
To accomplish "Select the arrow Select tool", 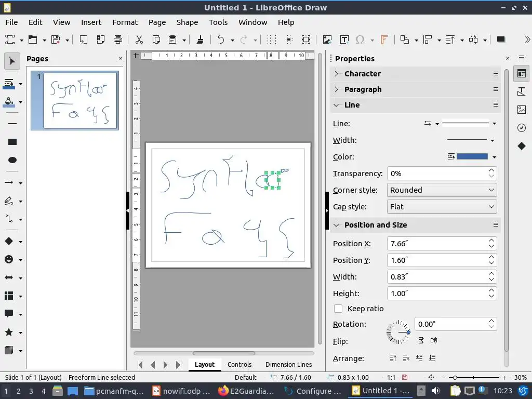I will click(x=12, y=61).
